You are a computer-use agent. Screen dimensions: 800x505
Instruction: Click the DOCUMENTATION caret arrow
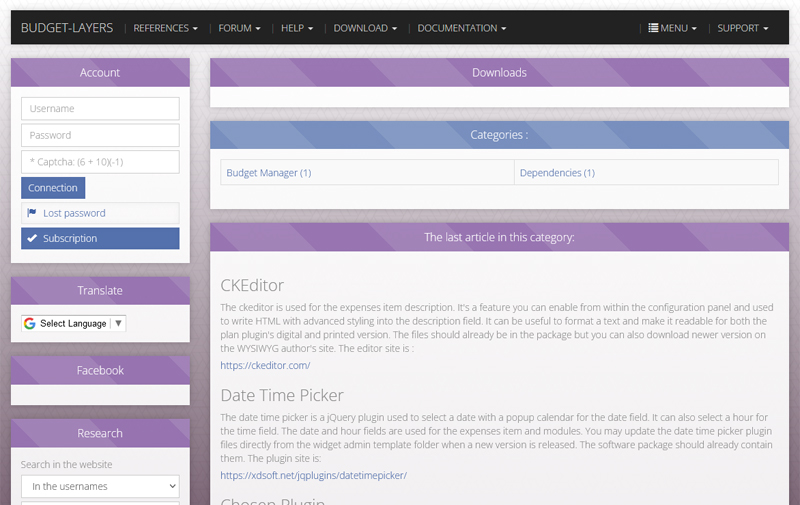504,29
